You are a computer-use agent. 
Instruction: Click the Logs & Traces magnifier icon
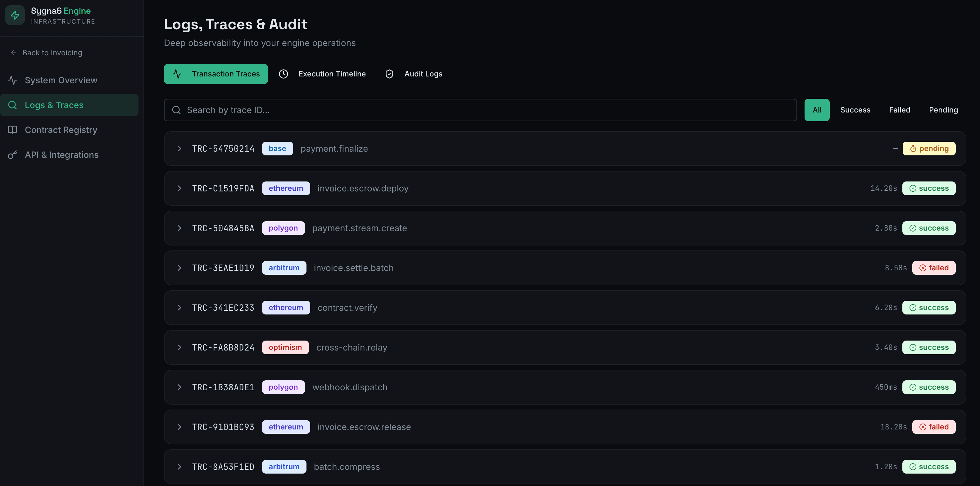pos(12,105)
